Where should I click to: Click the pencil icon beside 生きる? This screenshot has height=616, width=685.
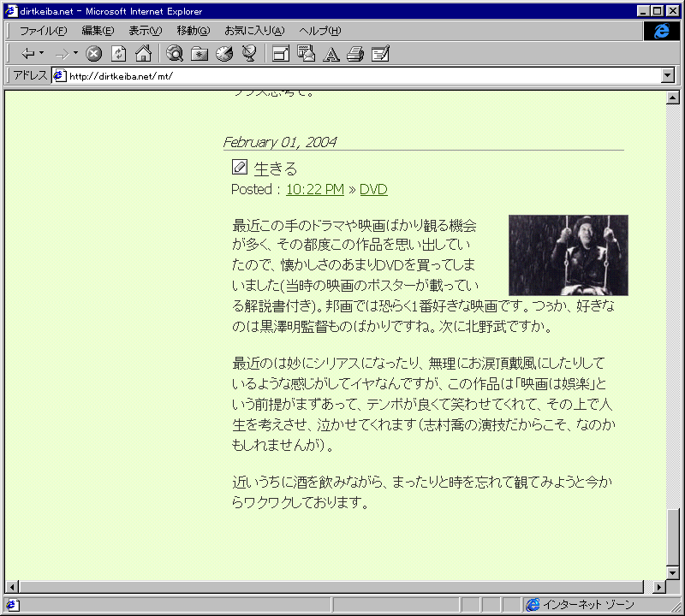[x=240, y=167]
